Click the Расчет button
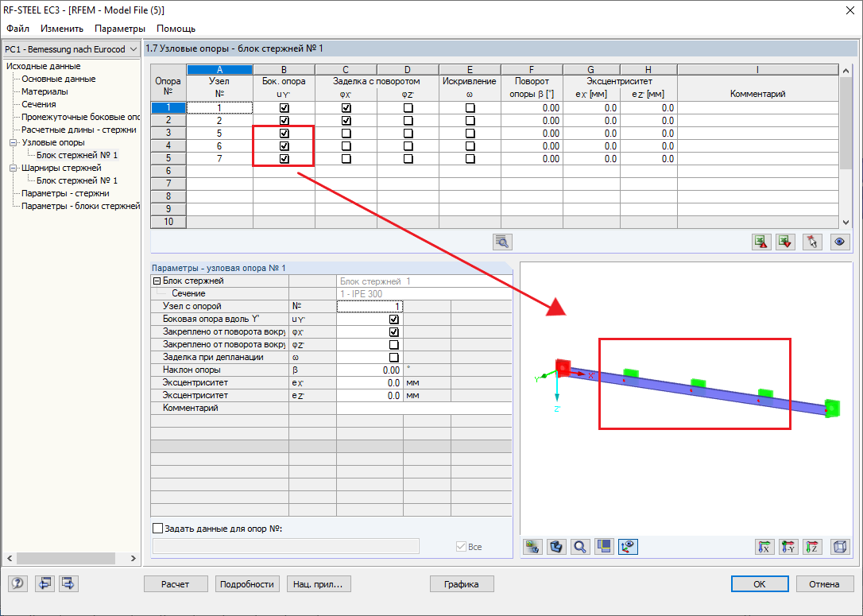 (176, 584)
